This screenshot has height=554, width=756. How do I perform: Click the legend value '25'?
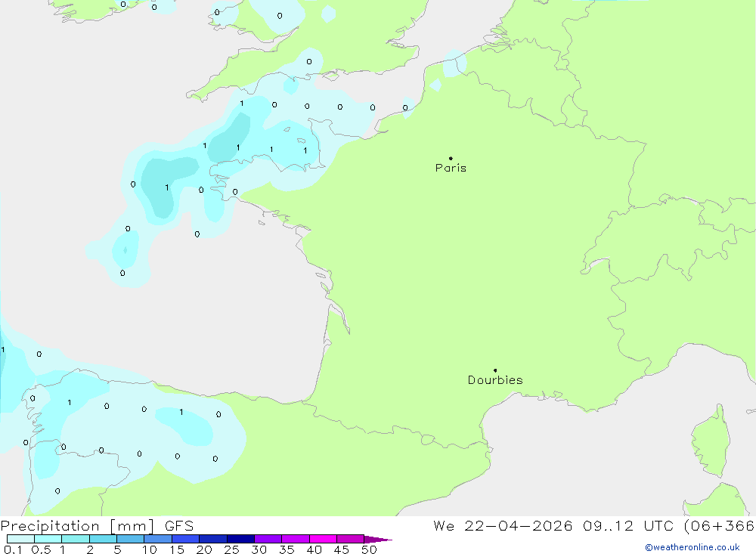[231, 549]
